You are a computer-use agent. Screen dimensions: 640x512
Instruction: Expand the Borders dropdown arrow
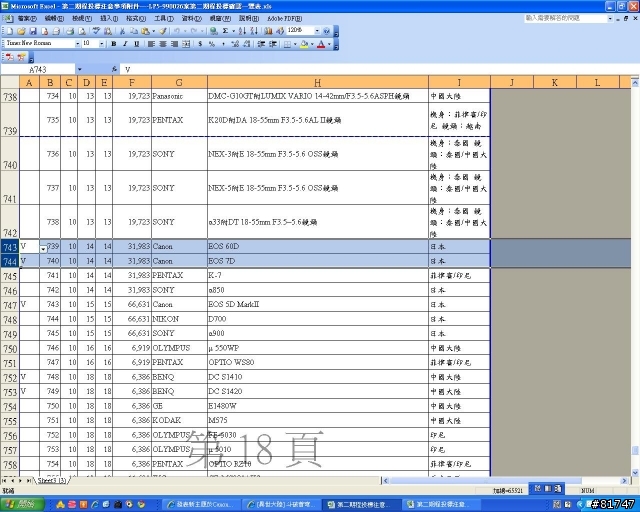295,44
